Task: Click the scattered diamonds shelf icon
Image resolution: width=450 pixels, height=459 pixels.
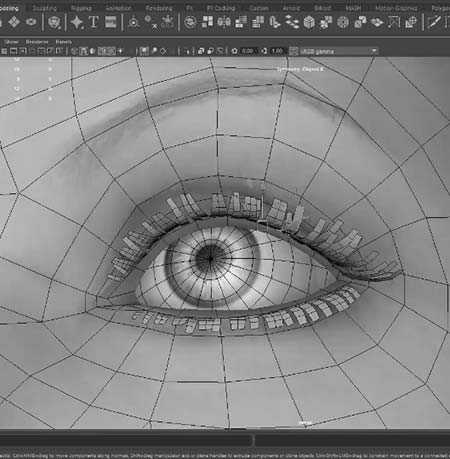Action: click(x=292, y=22)
